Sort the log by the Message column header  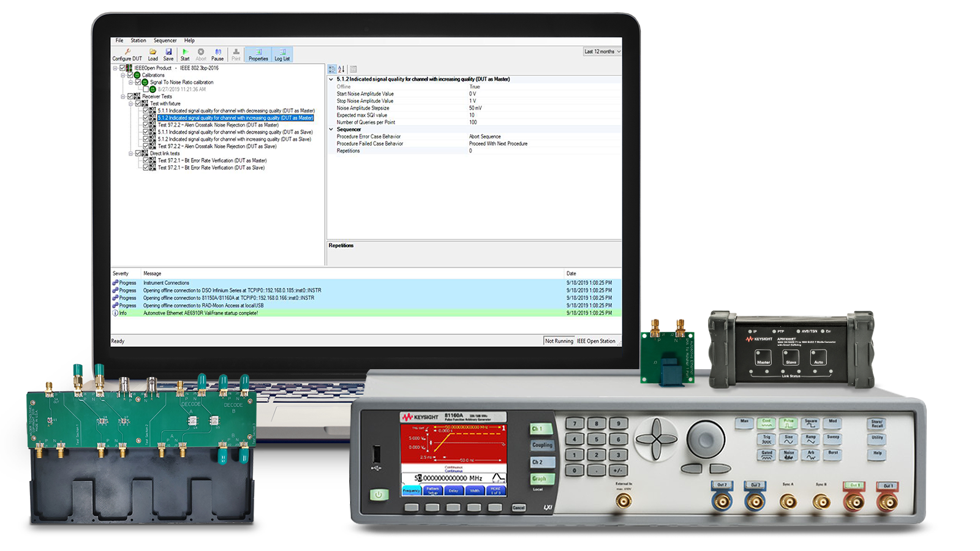pyautogui.click(x=153, y=274)
